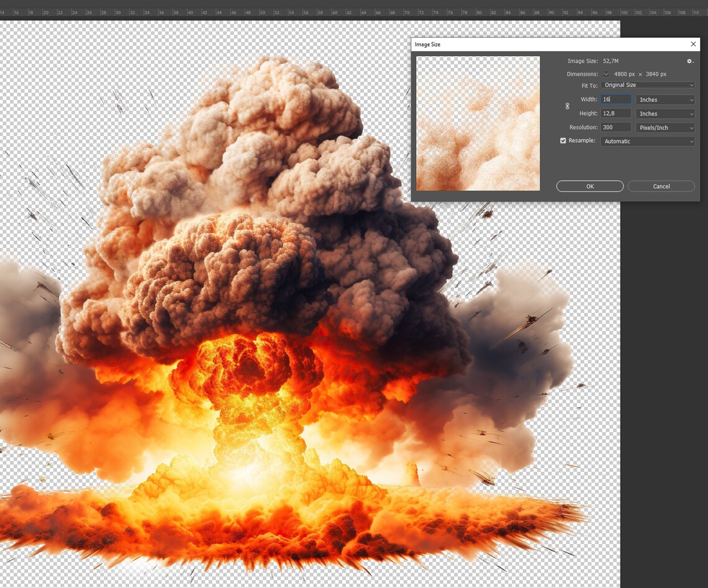Uncheck the Resample checkbox

click(x=563, y=140)
